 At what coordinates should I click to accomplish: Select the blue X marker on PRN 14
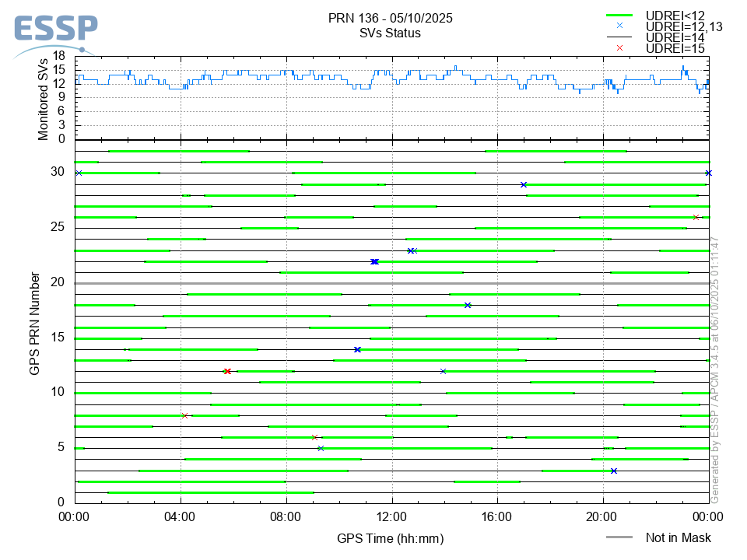pyautogui.click(x=357, y=350)
